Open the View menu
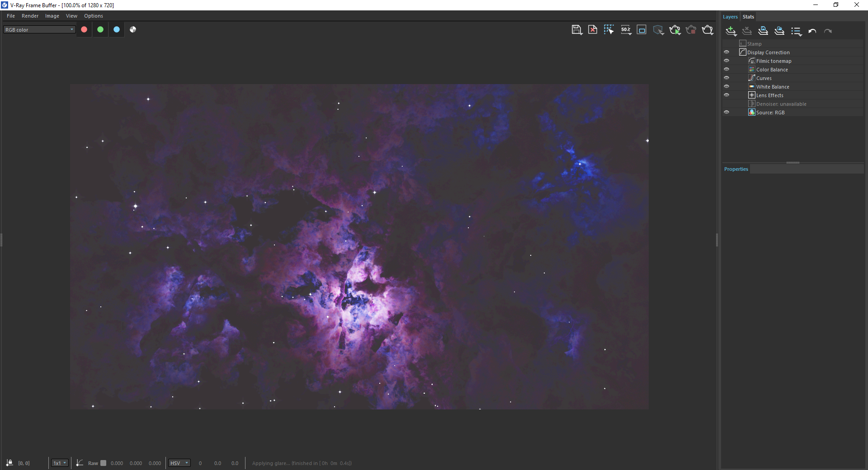The width and height of the screenshot is (868, 470). click(71, 16)
